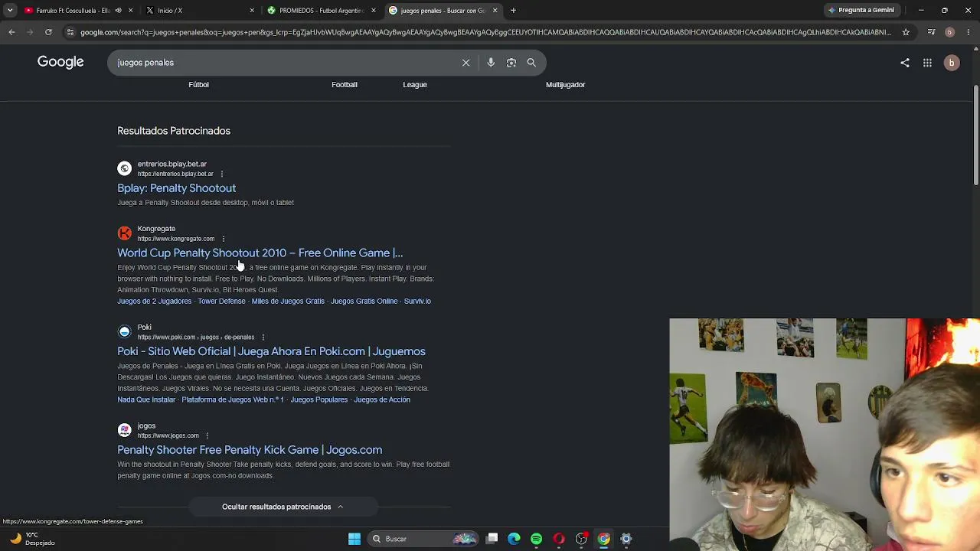Switch to the PROMEDIOS Futbol Argentino tab
Viewport: 980px width, 551px height.
[322, 11]
